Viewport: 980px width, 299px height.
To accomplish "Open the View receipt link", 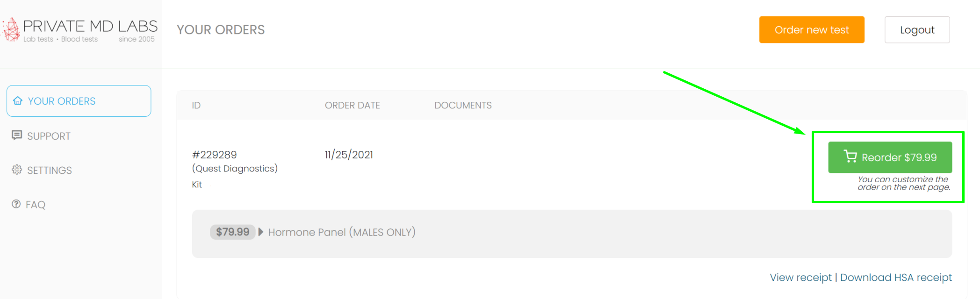I will click(801, 277).
